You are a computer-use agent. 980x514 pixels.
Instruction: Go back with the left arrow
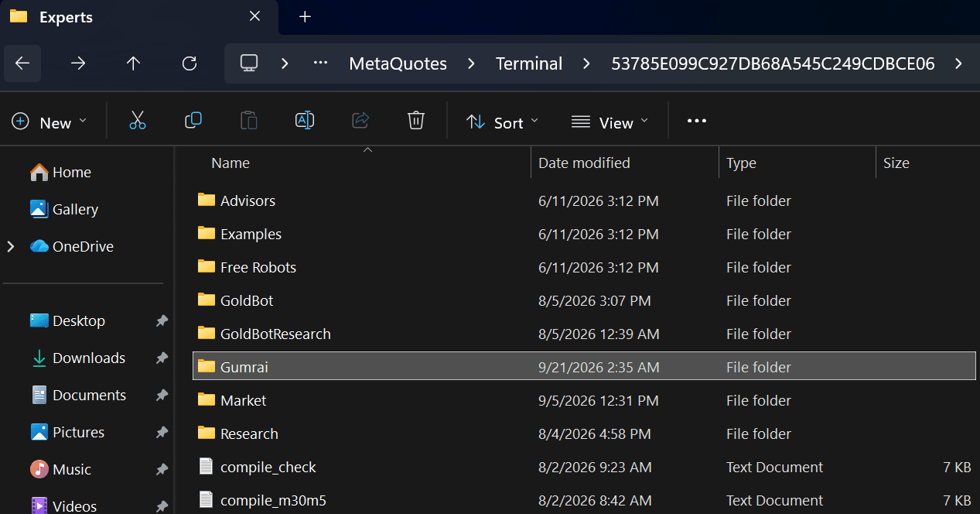point(22,63)
